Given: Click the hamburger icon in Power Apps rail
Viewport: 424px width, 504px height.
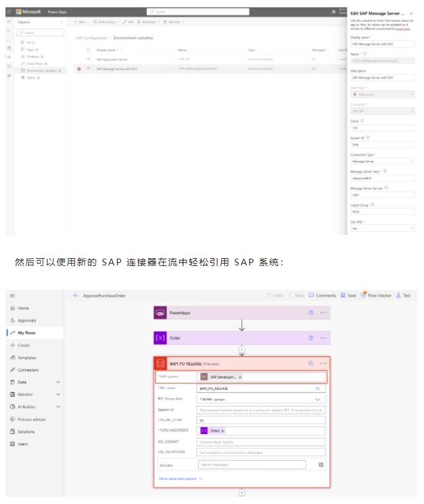Looking at the screenshot, I should 9,21.
